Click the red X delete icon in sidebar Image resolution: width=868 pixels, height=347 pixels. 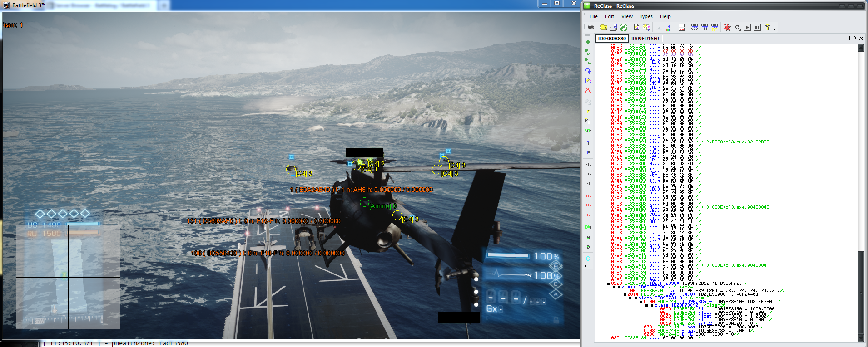click(588, 90)
